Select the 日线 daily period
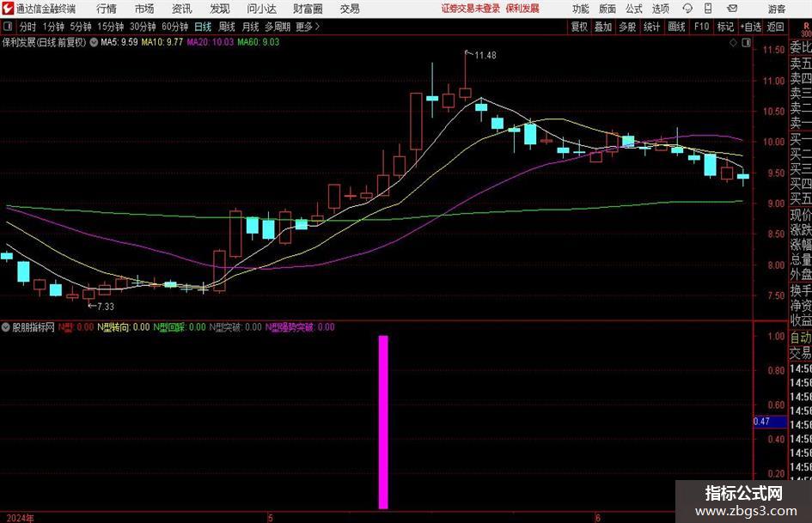This screenshot has height=523, width=812. [203, 27]
